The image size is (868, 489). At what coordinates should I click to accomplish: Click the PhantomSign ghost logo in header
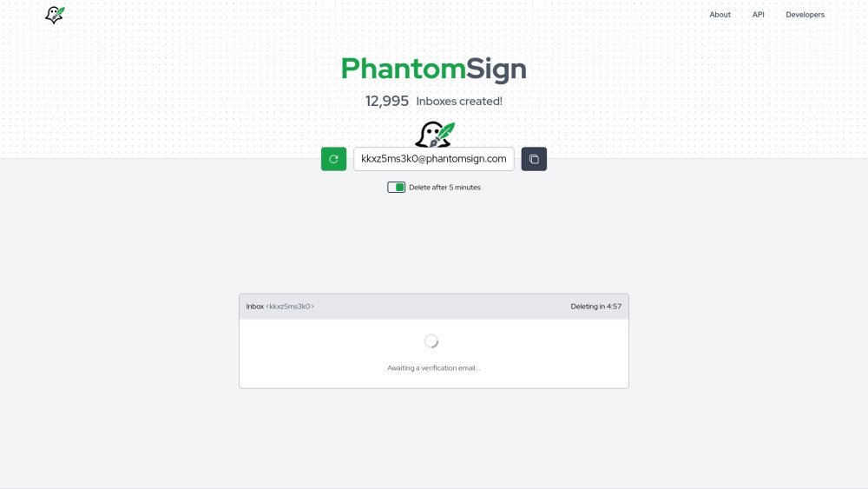55,15
